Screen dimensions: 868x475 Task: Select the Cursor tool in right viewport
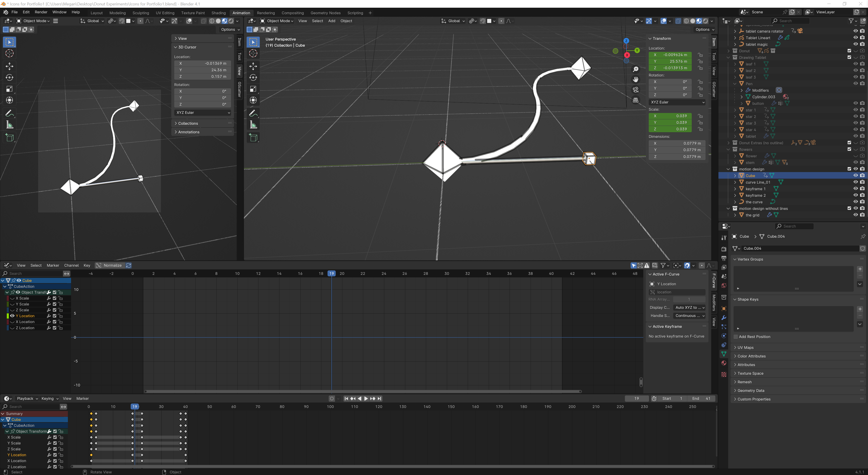click(253, 53)
